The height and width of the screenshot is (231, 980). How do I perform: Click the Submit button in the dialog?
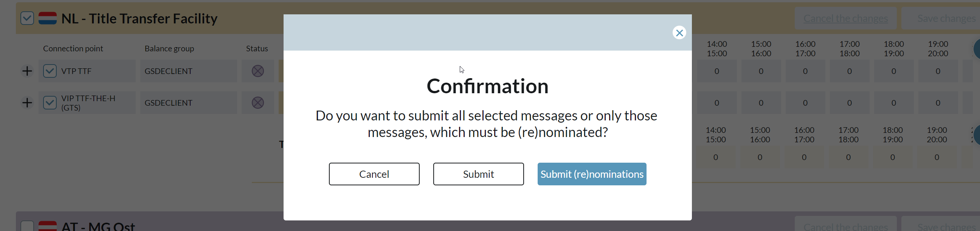478,174
